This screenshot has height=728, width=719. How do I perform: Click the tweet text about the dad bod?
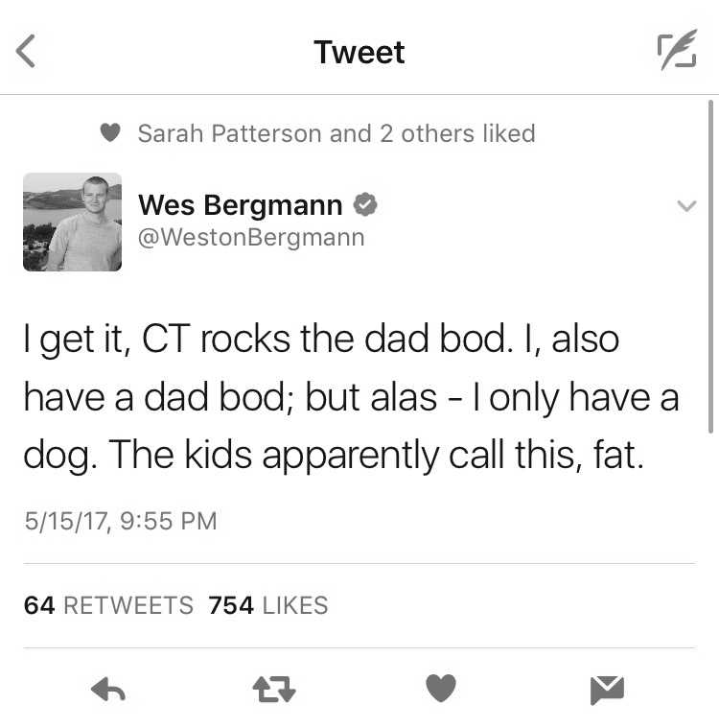pyautogui.click(x=352, y=397)
